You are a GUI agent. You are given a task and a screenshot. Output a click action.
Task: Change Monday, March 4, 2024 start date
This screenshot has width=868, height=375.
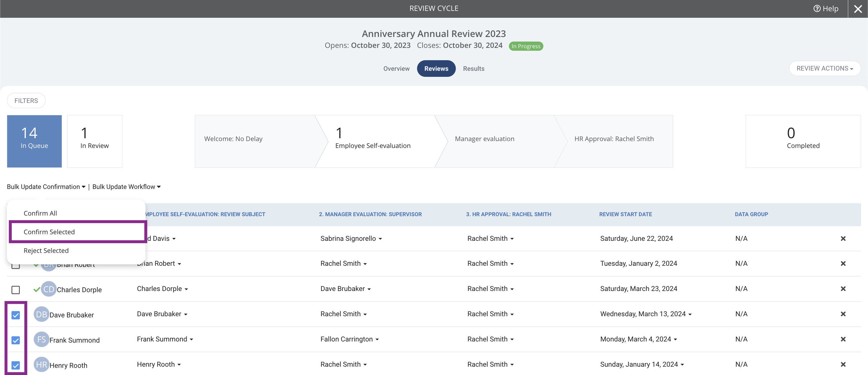pos(639,339)
